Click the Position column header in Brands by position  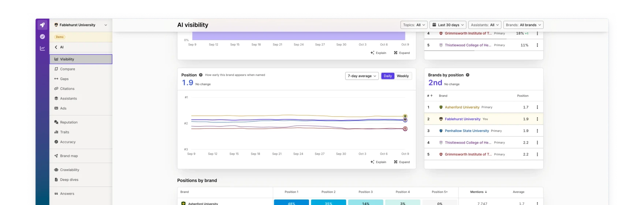click(x=522, y=96)
